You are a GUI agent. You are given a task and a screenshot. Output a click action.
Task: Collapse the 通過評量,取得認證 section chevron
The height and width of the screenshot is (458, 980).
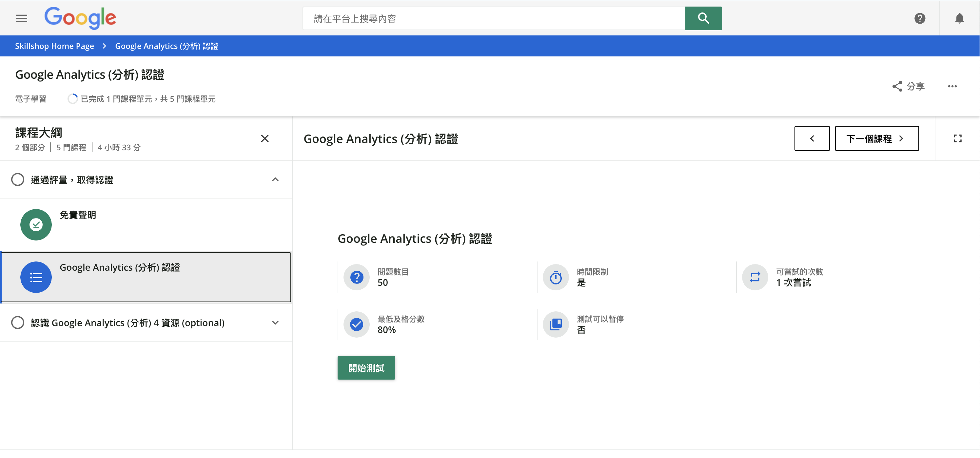coord(275,179)
